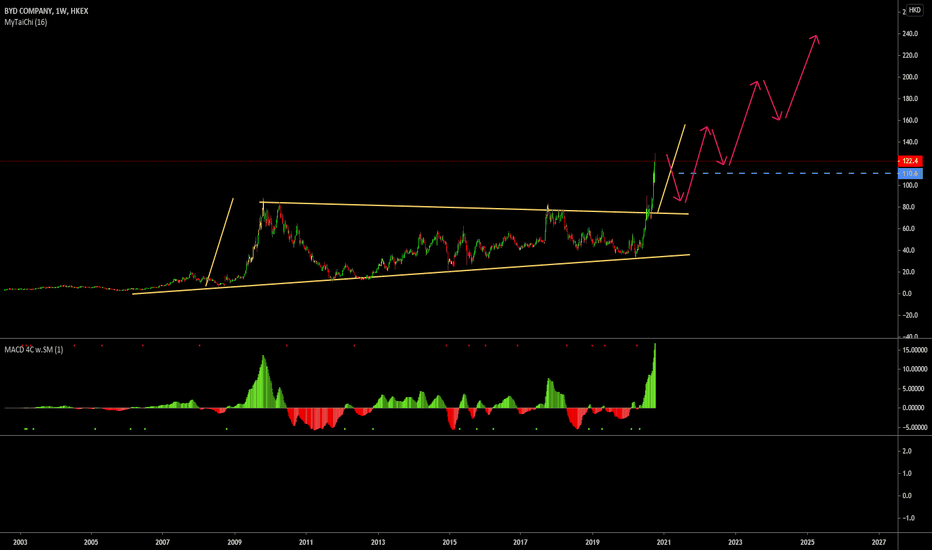The width and height of the screenshot is (932, 550).
Task: Click 80.0 on the price axis
Action: coord(908,207)
